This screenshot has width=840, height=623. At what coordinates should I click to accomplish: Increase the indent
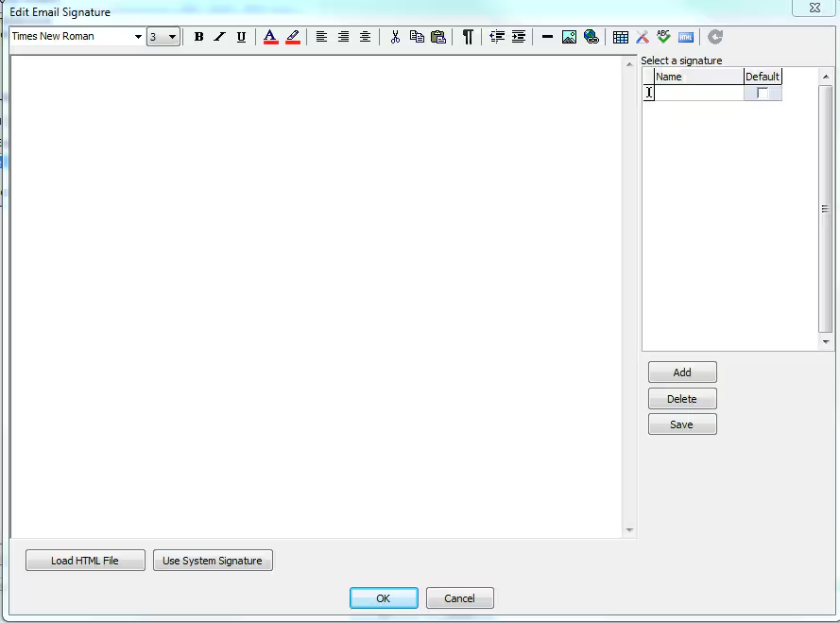[519, 37]
